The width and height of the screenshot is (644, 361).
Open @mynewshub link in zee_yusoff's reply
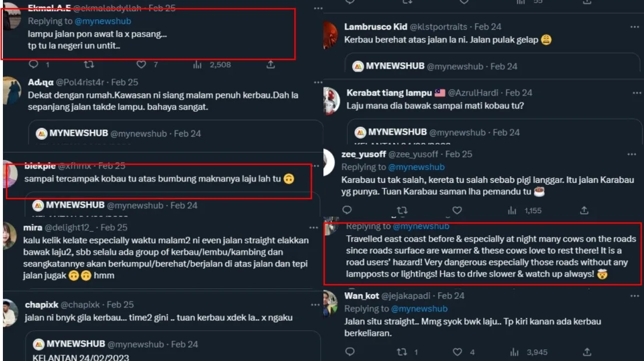click(x=416, y=167)
